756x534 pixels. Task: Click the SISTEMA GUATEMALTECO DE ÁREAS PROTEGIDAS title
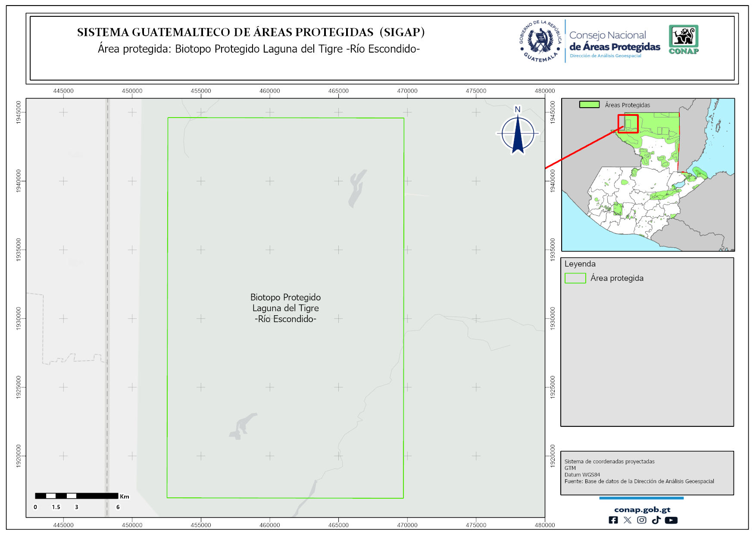click(x=251, y=32)
